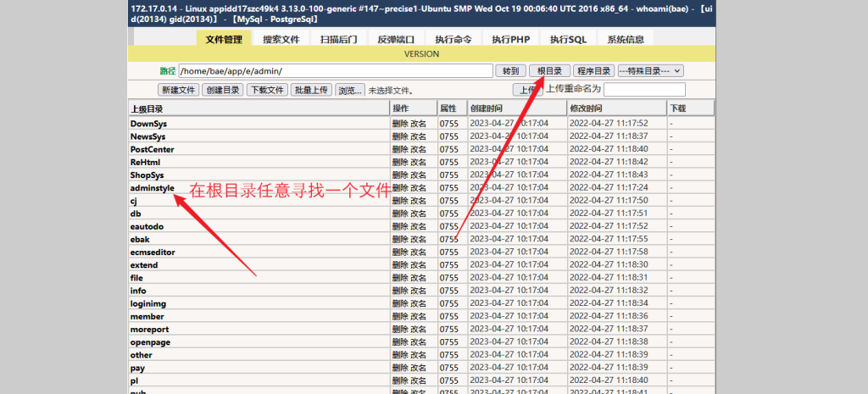
Task: Open the DownSys folder link
Action: [148, 124]
